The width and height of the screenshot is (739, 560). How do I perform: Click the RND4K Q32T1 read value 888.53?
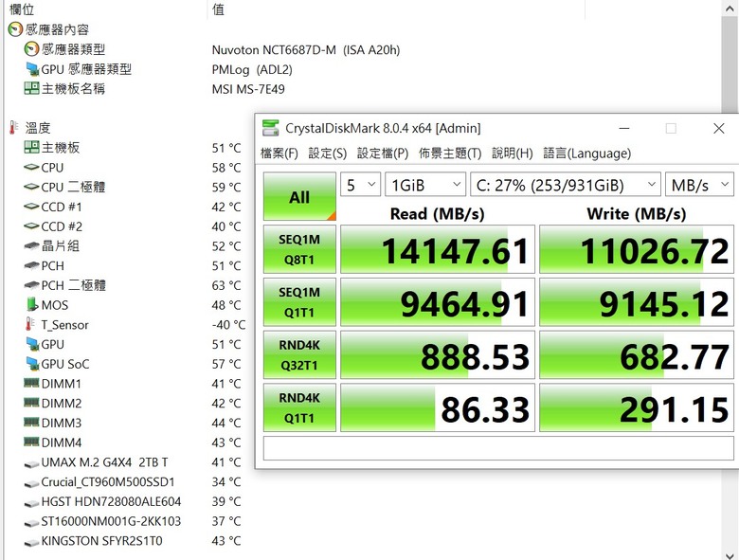(438, 355)
